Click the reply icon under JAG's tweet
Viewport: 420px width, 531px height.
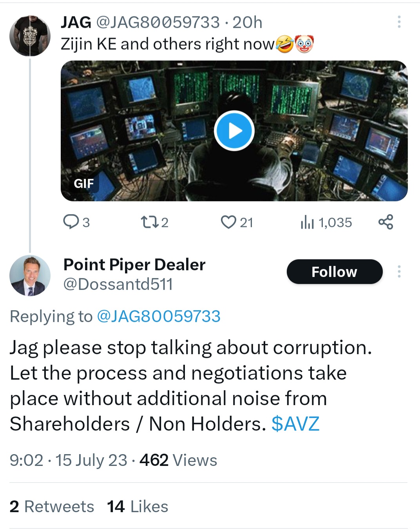click(x=71, y=222)
